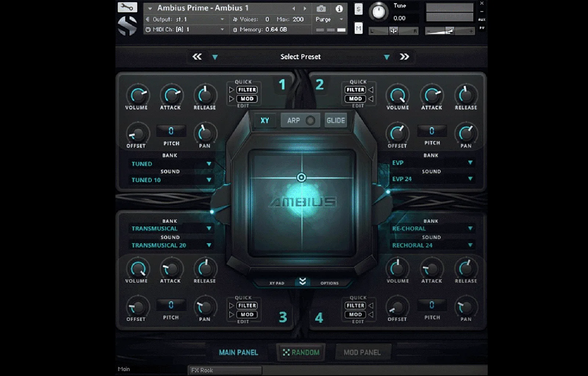Screen dimensions: 588x376
Task: Click layer 4 Pitch value field
Action: (432, 305)
